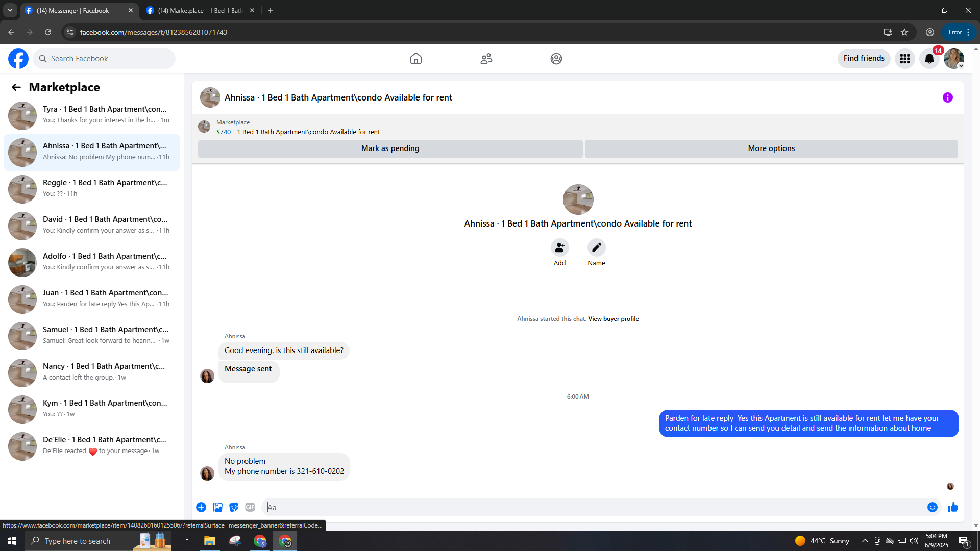Open Chrome profile icon

pos(930,32)
